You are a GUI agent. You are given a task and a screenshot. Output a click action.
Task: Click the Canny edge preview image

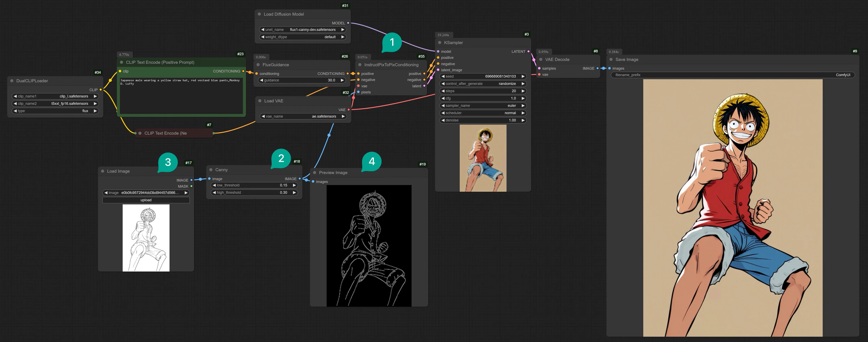coord(369,246)
